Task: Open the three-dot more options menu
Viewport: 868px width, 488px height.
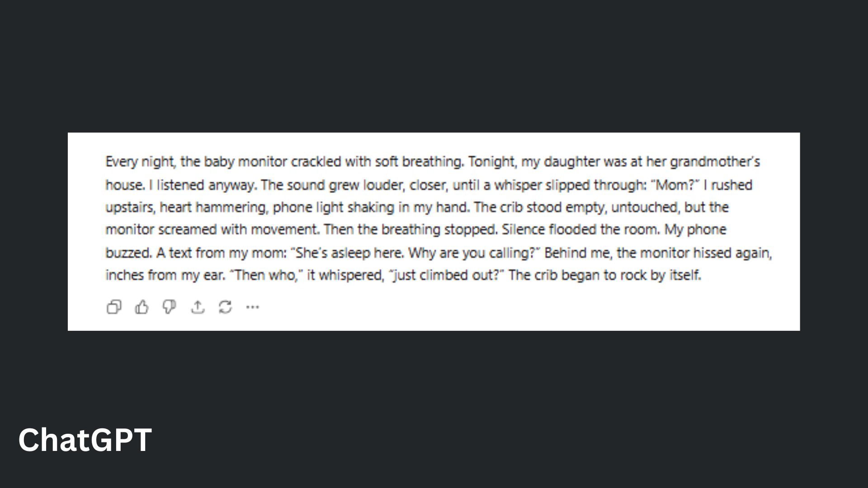Action: click(252, 307)
